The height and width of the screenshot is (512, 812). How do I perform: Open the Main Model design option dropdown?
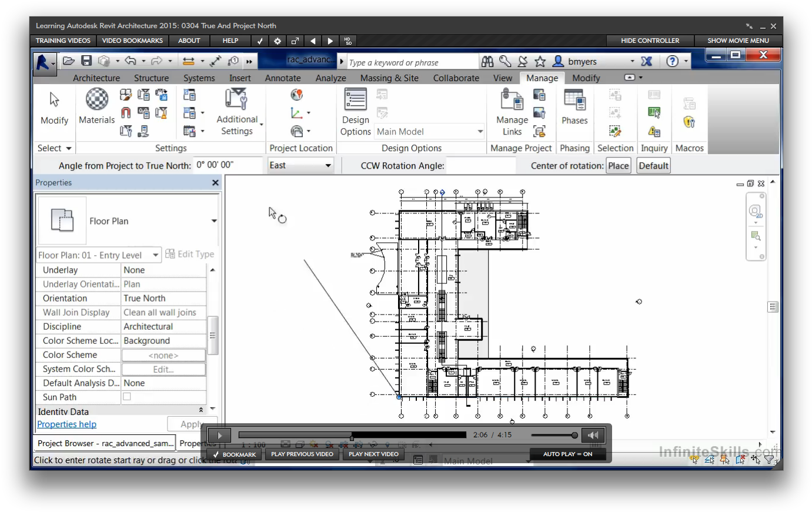[x=430, y=132]
